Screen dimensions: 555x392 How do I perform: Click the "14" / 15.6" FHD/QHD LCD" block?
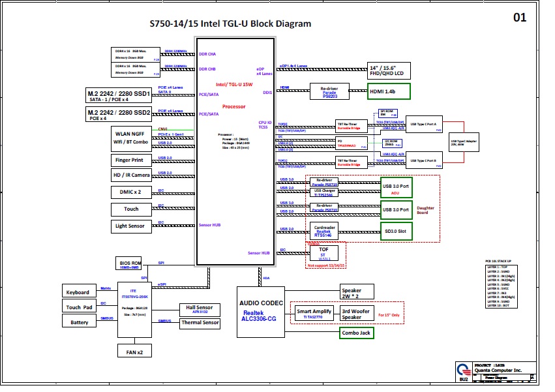pyautogui.click(x=389, y=70)
